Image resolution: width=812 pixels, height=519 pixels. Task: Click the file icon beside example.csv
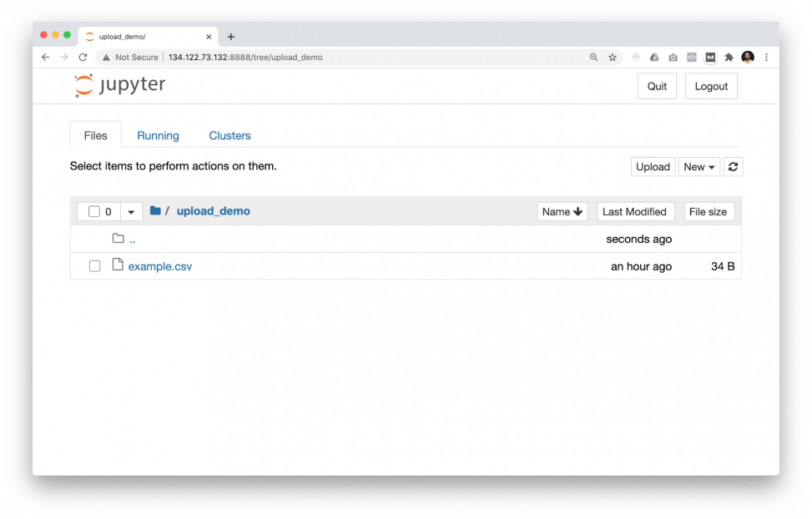click(118, 265)
